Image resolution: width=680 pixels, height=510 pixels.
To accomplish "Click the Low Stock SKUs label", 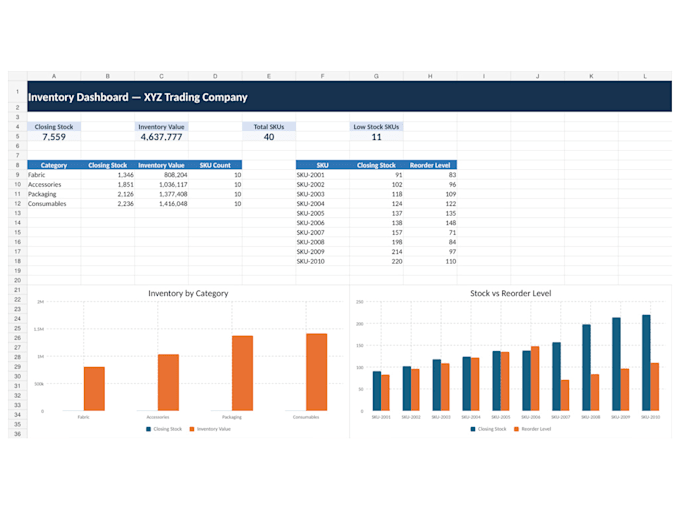I will pos(376,127).
